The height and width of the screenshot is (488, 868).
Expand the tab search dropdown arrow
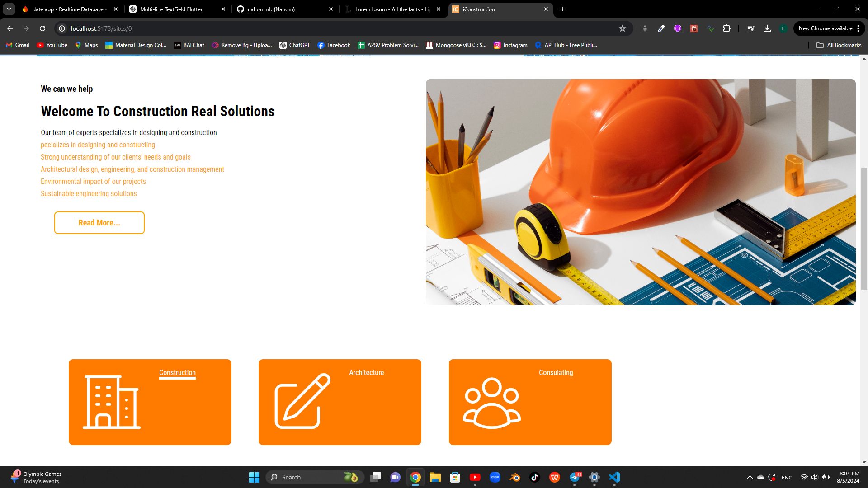[9, 9]
